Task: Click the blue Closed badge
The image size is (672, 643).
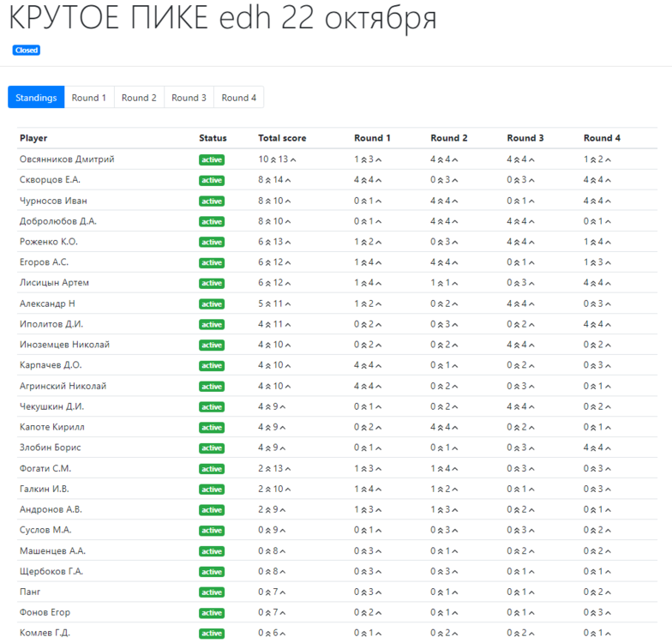Action: pyautogui.click(x=27, y=51)
